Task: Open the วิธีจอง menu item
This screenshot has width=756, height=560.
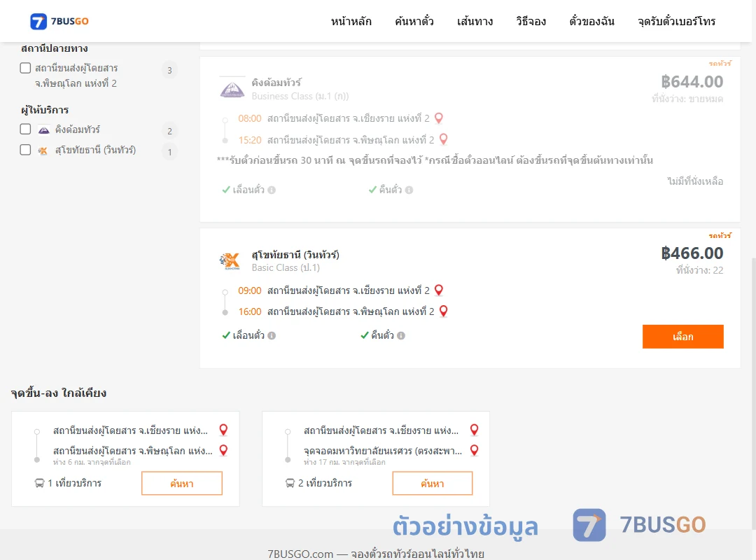Action: pyautogui.click(x=531, y=21)
